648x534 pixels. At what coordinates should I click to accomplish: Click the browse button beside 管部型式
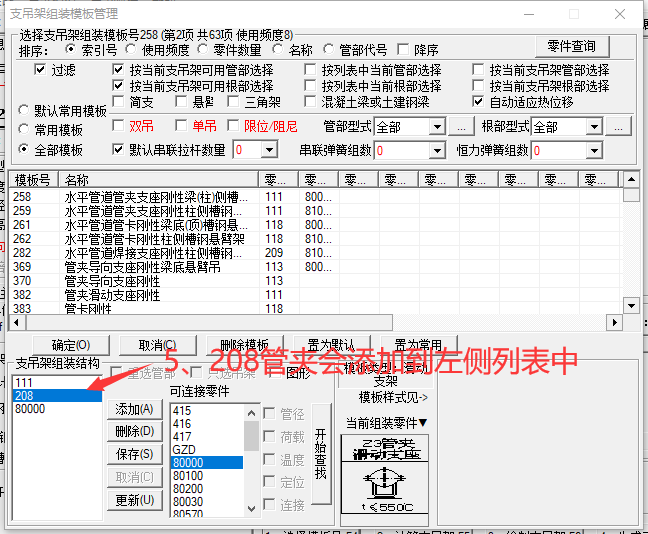click(x=460, y=127)
